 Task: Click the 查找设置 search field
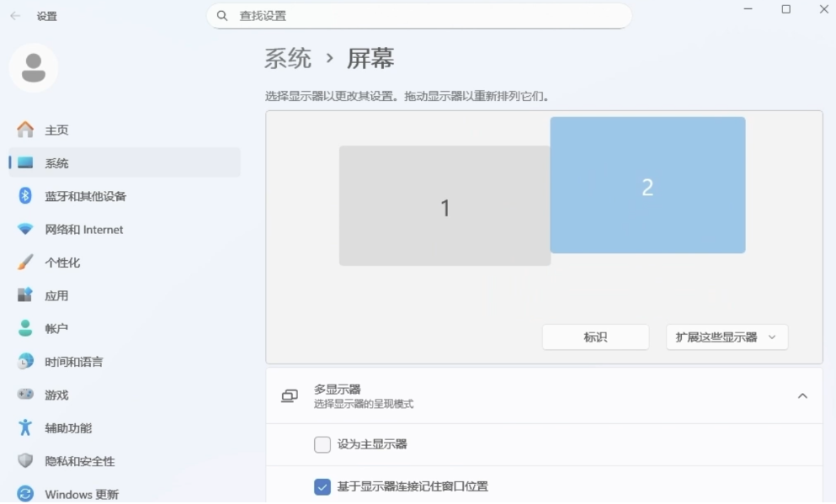click(x=419, y=16)
